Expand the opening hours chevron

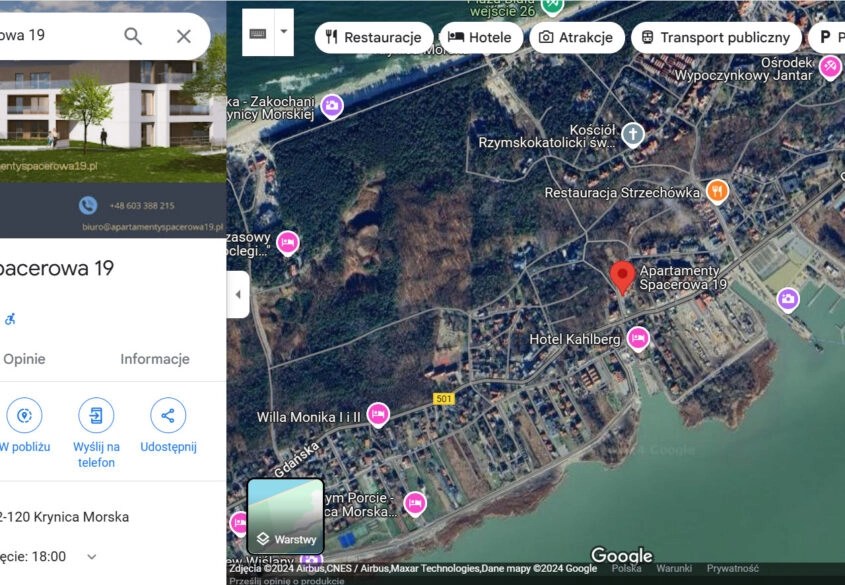pyautogui.click(x=92, y=557)
